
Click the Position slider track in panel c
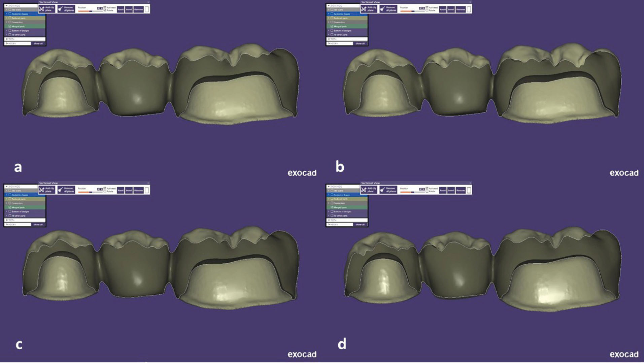click(x=90, y=192)
